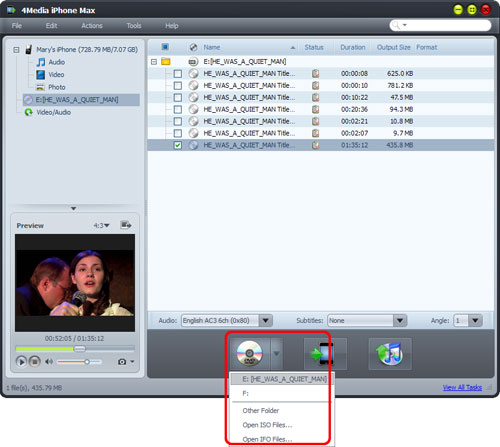Open the search filter dropdown arrow
Viewport: 500px width, 447px height.
coord(405,25)
